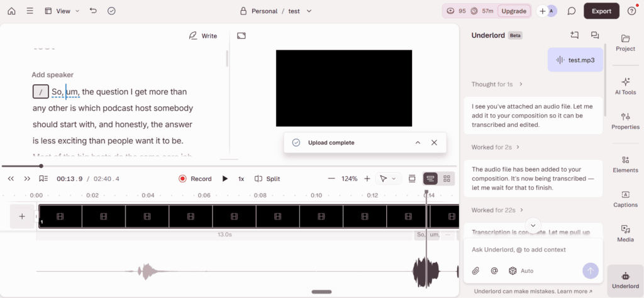Click the slash command box in script
Image resolution: width=644 pixels, height=298 pixels.
41,92
